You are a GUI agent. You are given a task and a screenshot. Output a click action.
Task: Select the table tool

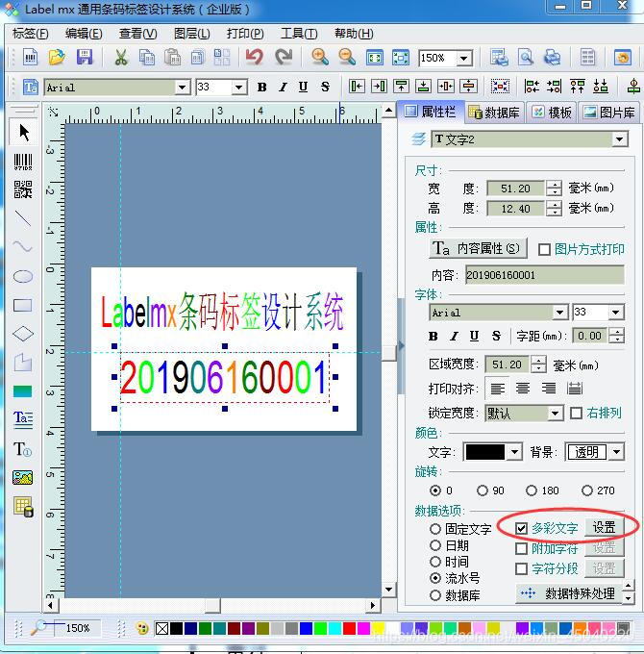23,507
